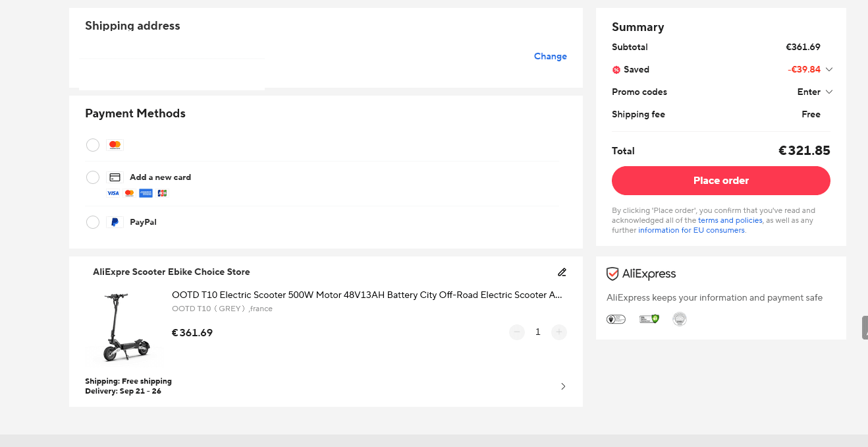Click the Promo codes label
The height and width of the screenshot is (447, 868).
pyautogui.click(x=639, y=92)
